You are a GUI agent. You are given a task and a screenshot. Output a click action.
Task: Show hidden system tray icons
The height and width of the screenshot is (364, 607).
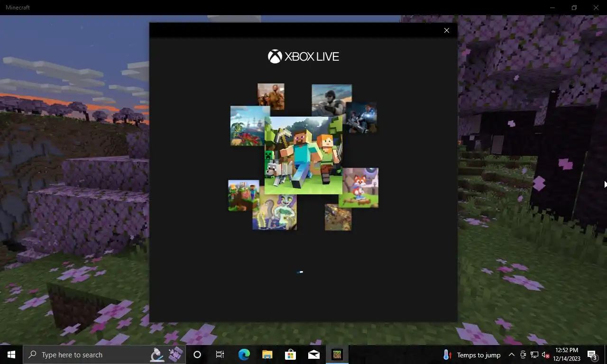click(512, 355)
